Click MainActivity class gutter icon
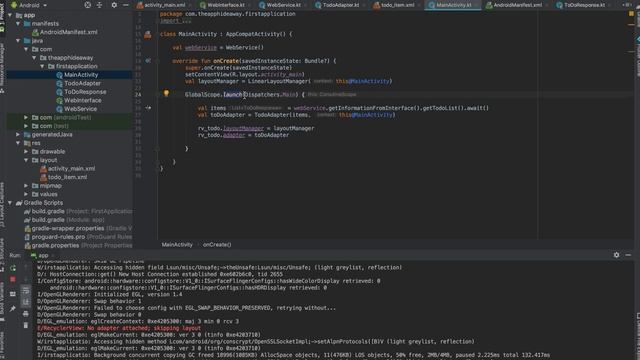 148,34
